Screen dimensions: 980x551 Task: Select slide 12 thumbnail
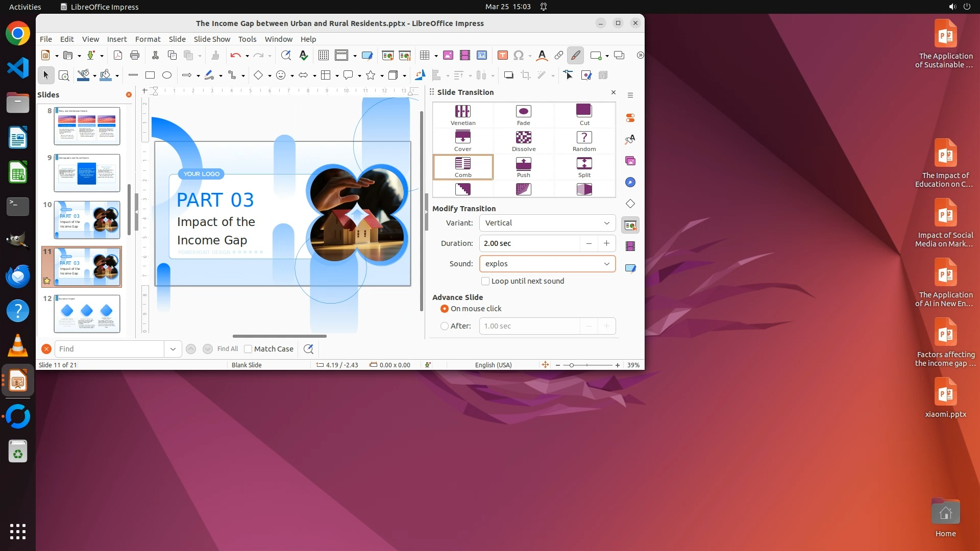87,314
